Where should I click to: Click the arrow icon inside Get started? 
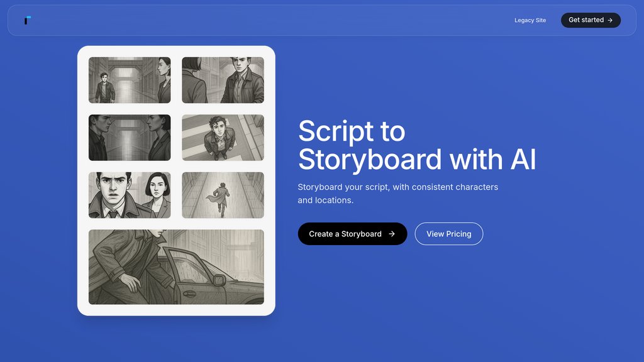pyautogui.click(x=610, y=20)
